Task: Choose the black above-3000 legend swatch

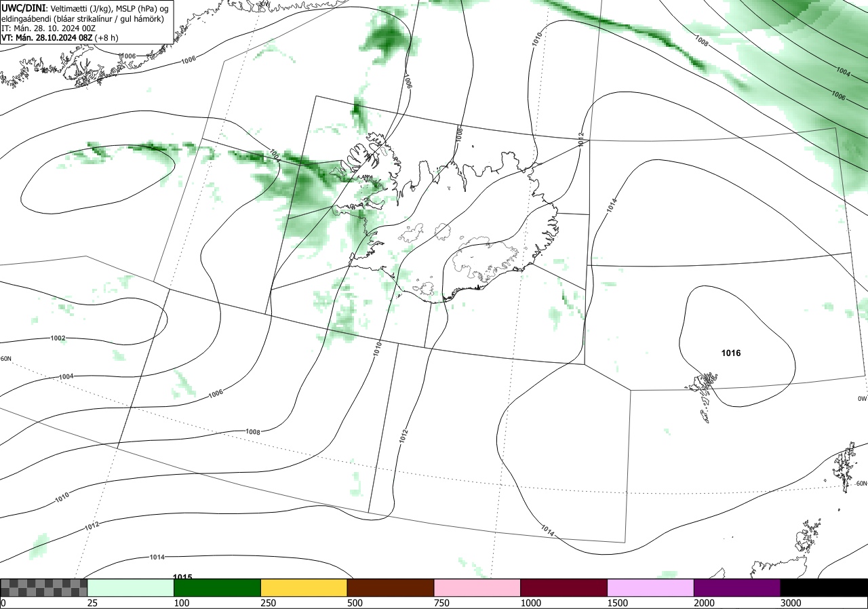Action: tap(824, 587)
